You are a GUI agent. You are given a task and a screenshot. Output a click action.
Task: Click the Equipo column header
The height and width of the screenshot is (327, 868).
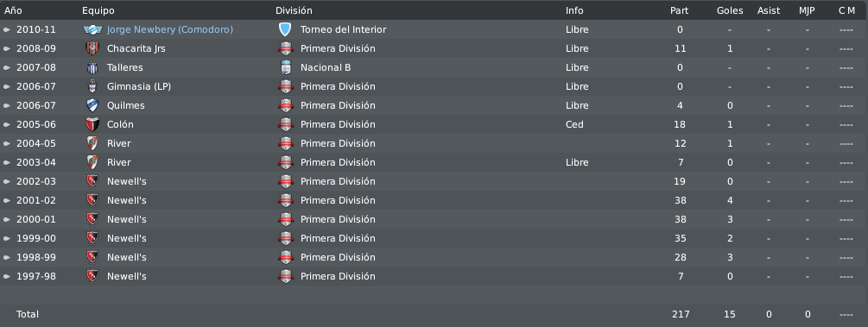[98, 10]
